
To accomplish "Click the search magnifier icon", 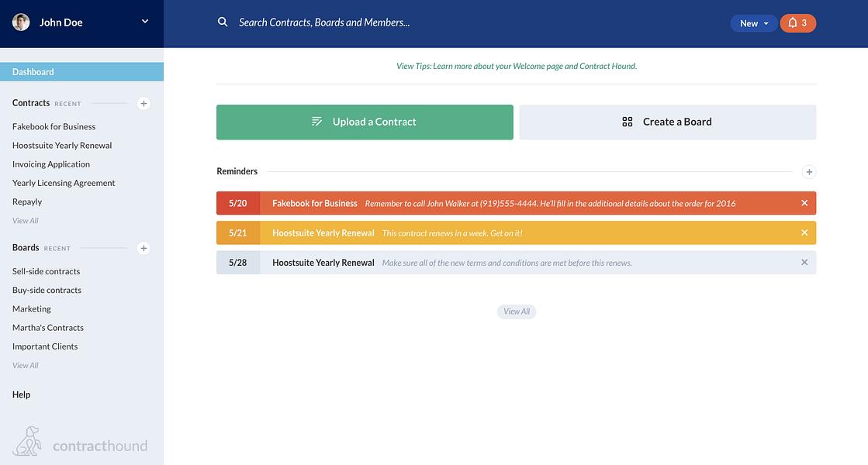I will pos(223,22).
